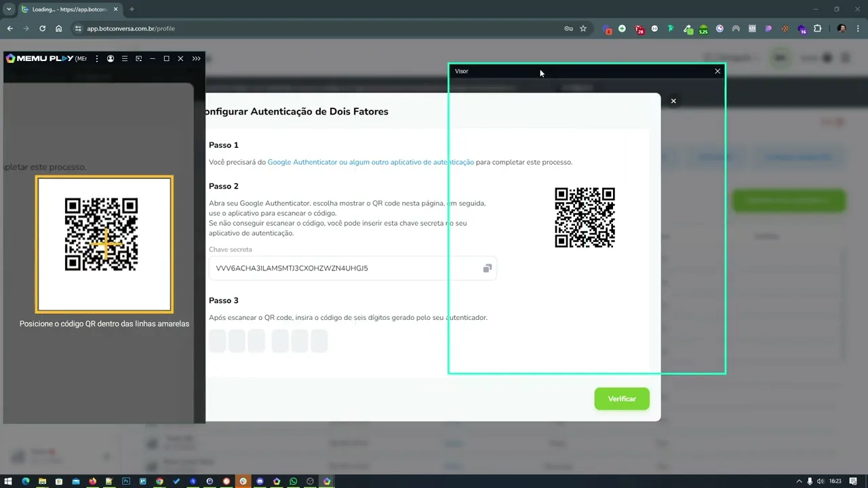Open Photoshop from the taskbar
Viewport: 868px width, 488px height.
(126, 481)
